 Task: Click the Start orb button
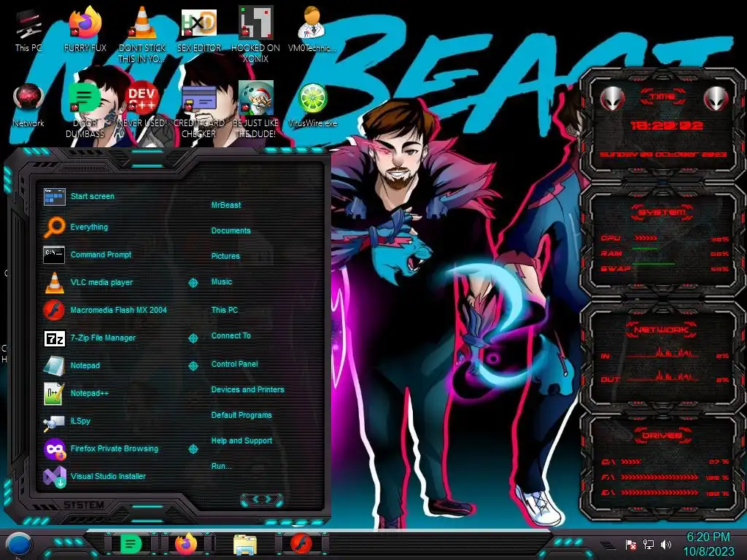19,544
